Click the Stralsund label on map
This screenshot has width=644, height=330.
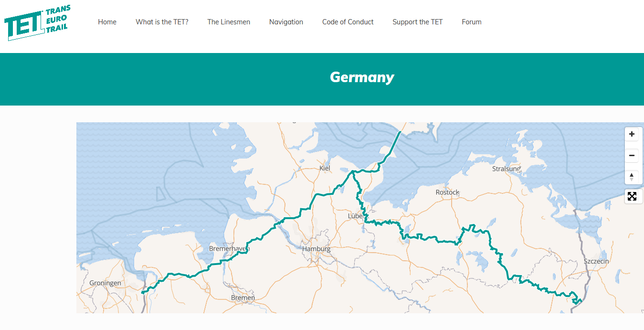click(506, 169)
